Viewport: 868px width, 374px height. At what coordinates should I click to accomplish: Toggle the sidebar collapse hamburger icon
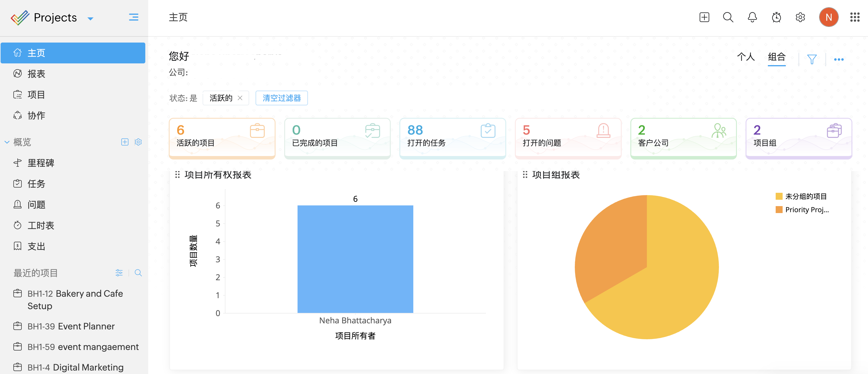pos(133,17)
